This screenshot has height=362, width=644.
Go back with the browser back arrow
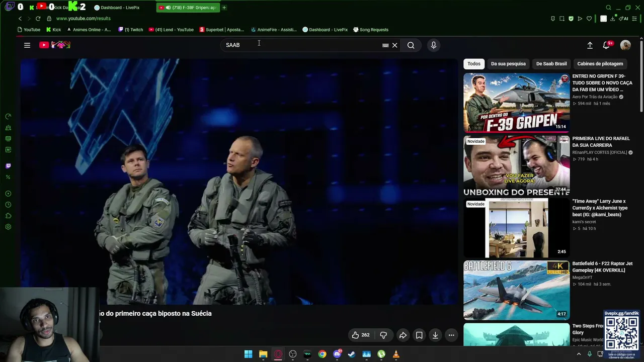coord(20,19)
